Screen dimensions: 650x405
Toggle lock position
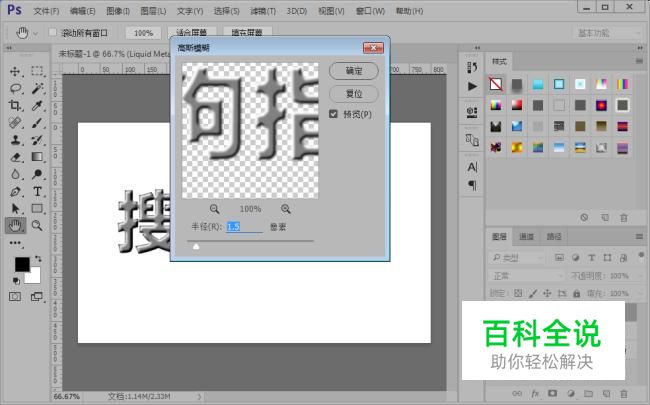point(547,293)
